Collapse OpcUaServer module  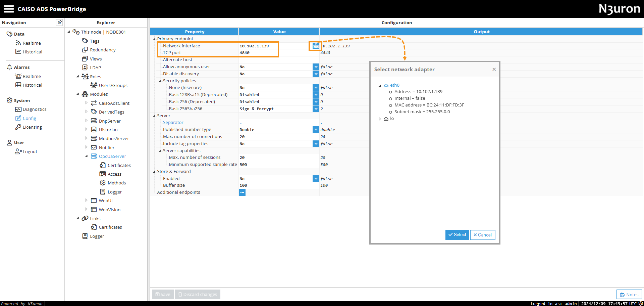(x=87, y=156)
